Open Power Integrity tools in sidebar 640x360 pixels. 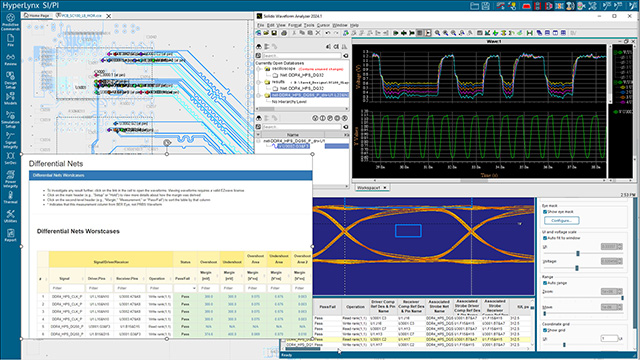pos(10,179)
